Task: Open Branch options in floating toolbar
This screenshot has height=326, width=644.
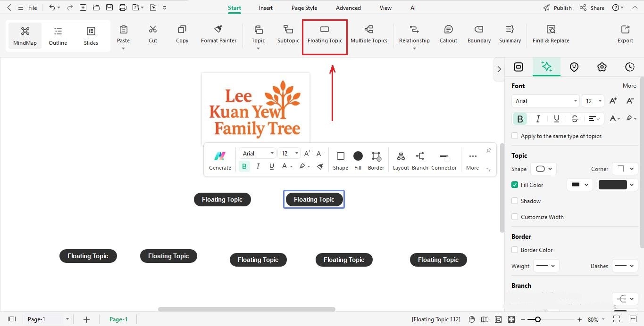Action: pyautogui.click(x=420, y=160)
